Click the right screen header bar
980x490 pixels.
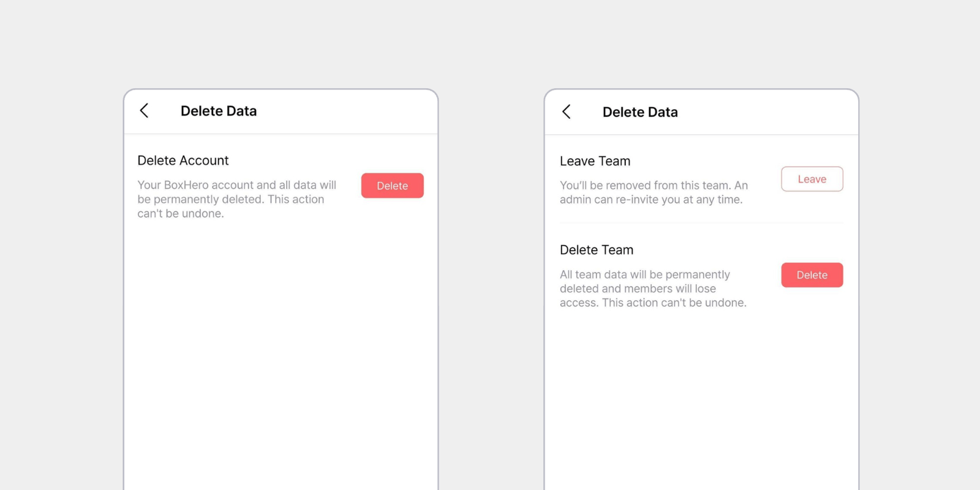[701, 113]
